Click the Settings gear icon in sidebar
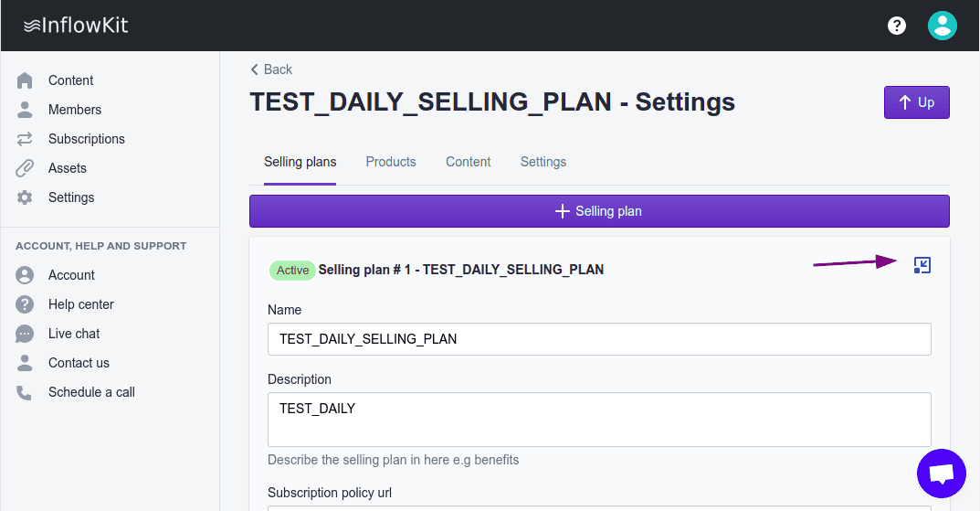Viewport: 980px width, 511px height. 25,197
